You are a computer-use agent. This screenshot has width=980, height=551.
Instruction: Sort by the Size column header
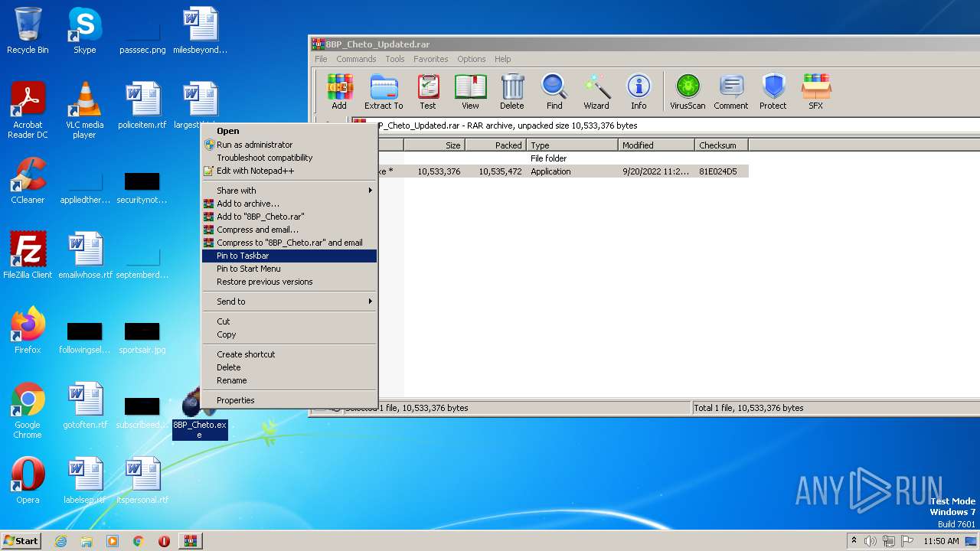[434, 145]
